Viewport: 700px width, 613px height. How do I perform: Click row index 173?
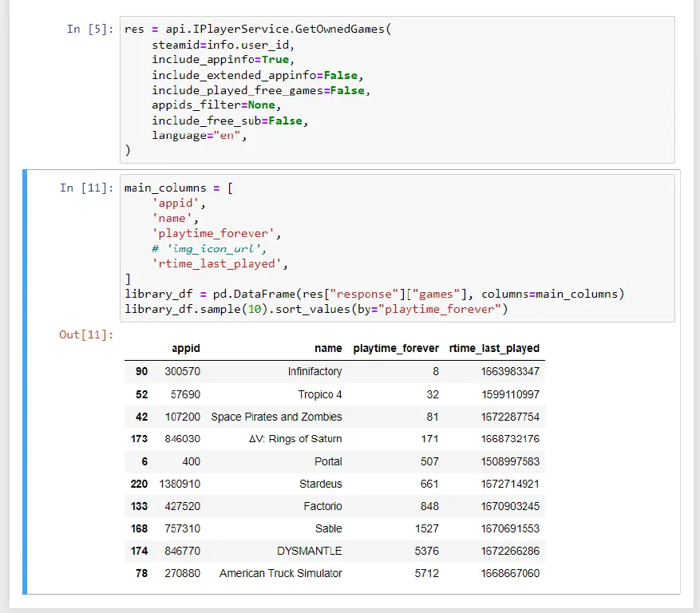click(x=139, y=439)
